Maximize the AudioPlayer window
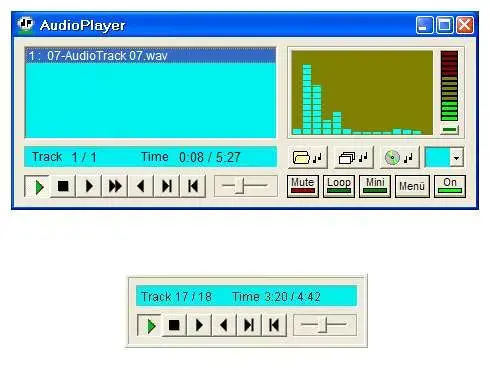The width and height of the screenshot is (490, 380). tap(445, 25)
